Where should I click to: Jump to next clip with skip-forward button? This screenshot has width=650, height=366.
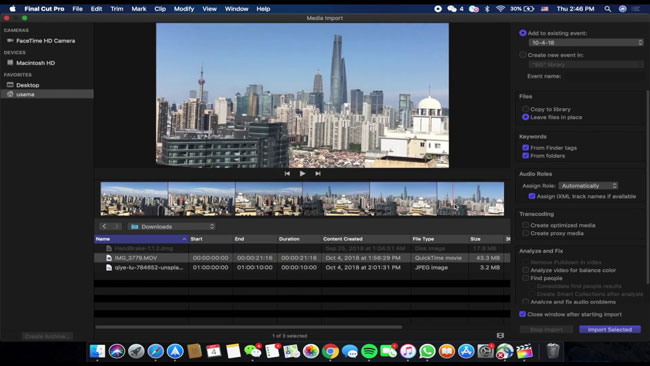[318, 173]
